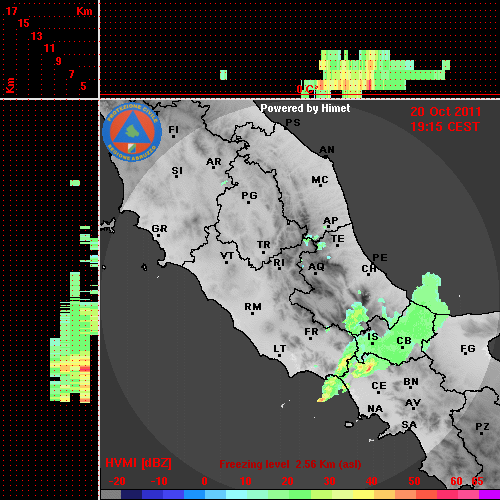500x500 pixels.
Task: Click the CB city label
Action: [404, 341]
